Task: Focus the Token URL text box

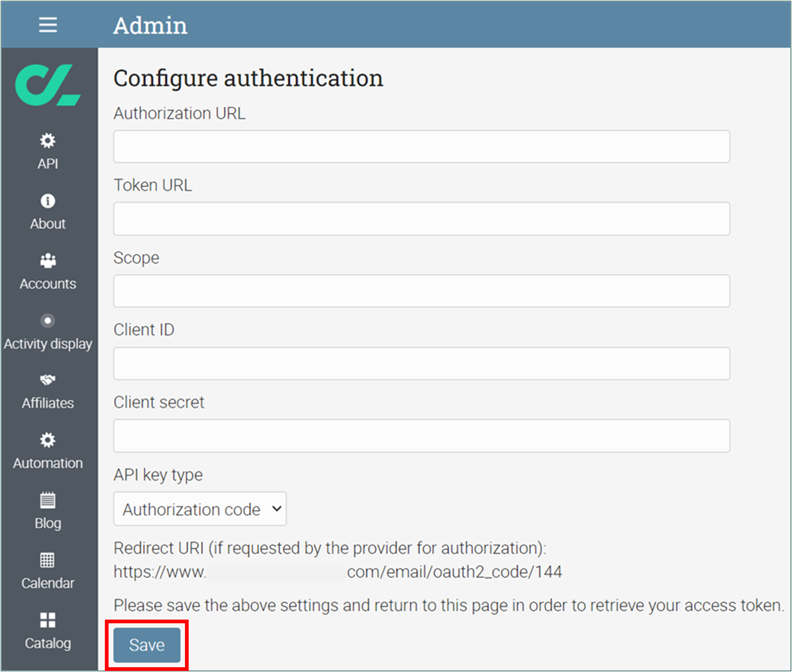Action: (421, 219)
